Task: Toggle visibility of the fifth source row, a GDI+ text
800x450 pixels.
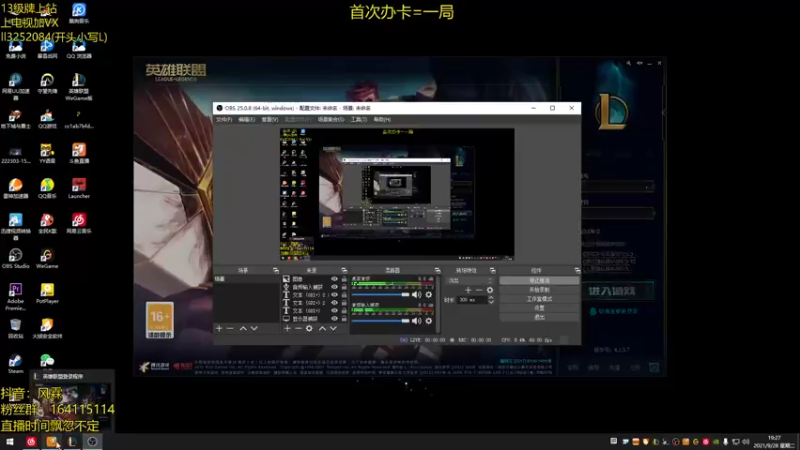Action: coord(335,311)
